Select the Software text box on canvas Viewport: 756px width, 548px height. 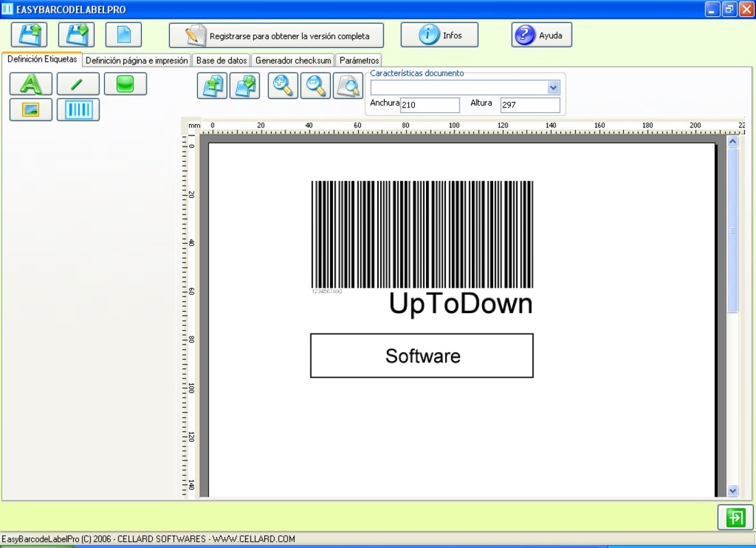tap(422, 356)
